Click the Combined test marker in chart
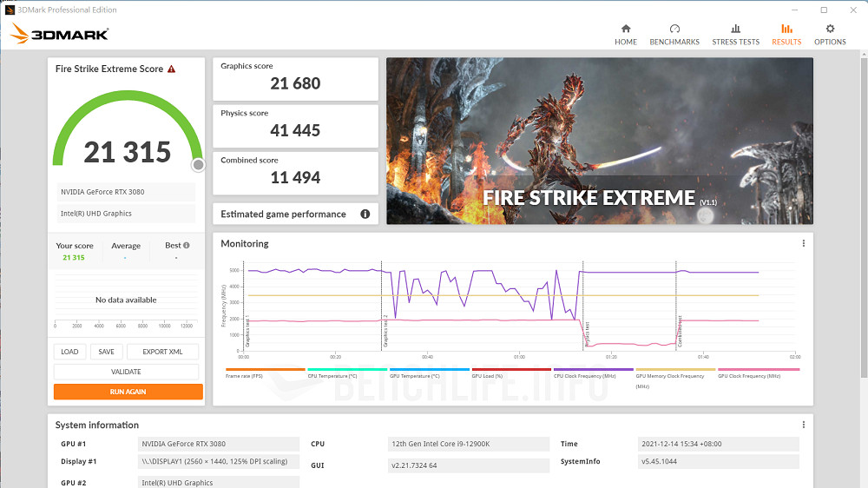Viewport: 868px width, 488px height. 680,332
